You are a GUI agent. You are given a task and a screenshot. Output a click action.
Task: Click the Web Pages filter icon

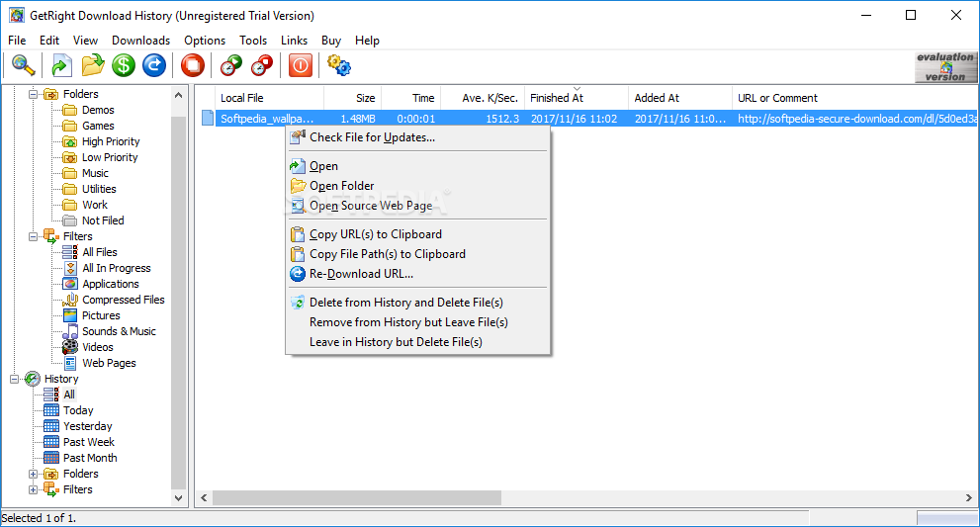(x=70, y=363)
